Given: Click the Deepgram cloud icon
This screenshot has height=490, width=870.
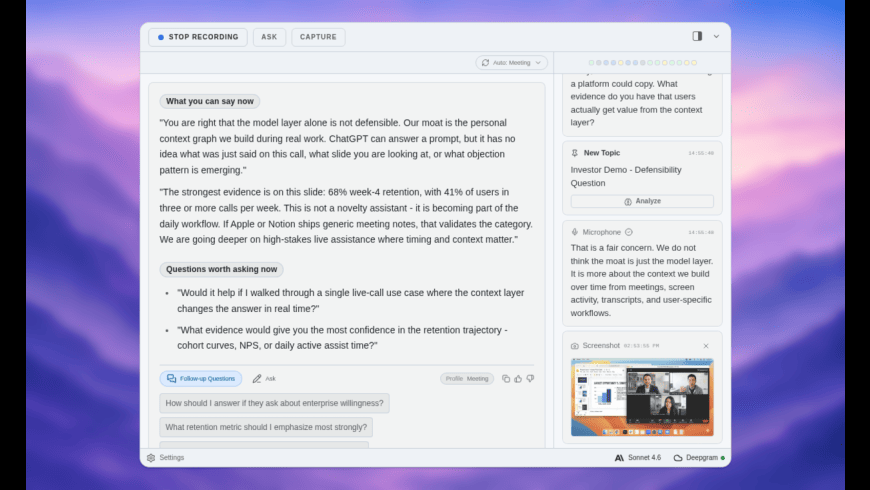Looking at the screenshot, I should click(678, 458).
